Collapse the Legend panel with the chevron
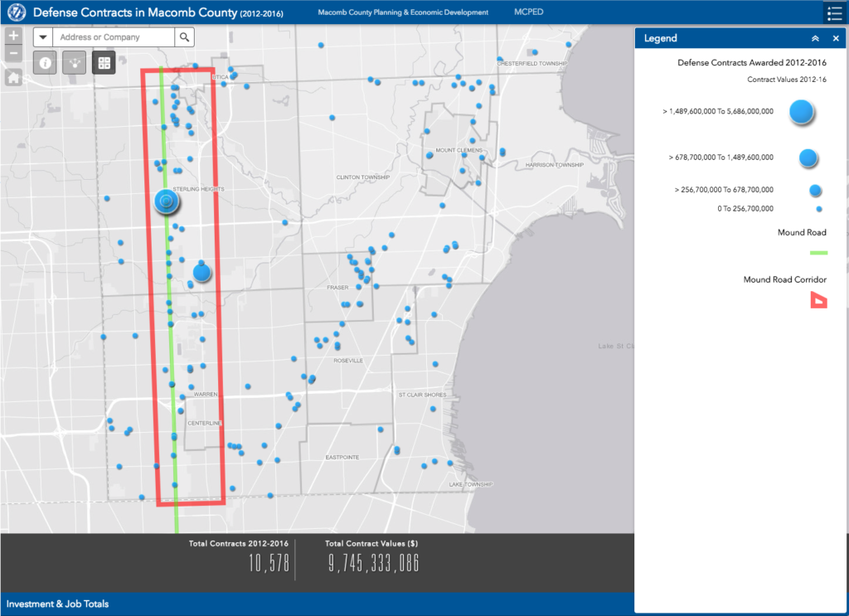This screenshot has height=616, width=849. [817, 38]
